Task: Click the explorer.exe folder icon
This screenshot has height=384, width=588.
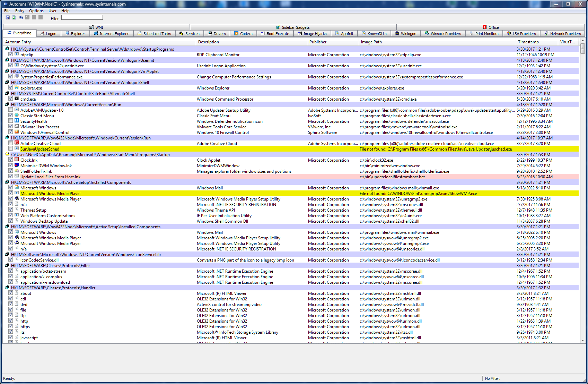Action: click(x=17, y=88)
